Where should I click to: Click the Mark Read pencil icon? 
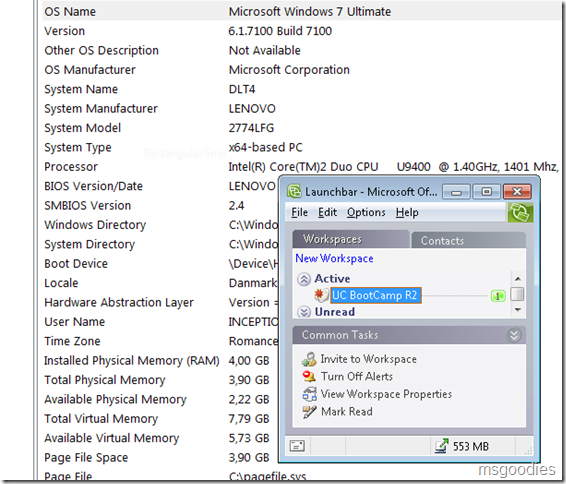tap(309, 411)
